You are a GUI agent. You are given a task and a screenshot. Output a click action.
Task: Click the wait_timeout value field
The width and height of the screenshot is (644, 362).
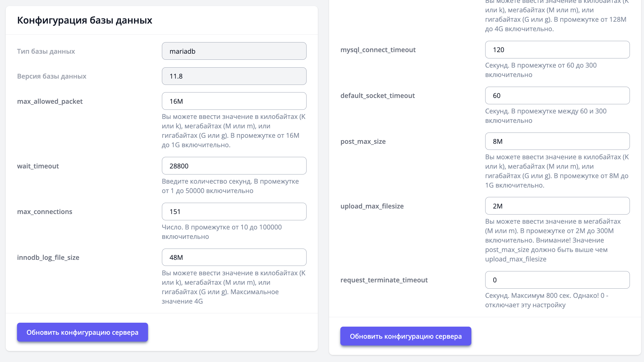pyautogui.click(x=234, y=166)
